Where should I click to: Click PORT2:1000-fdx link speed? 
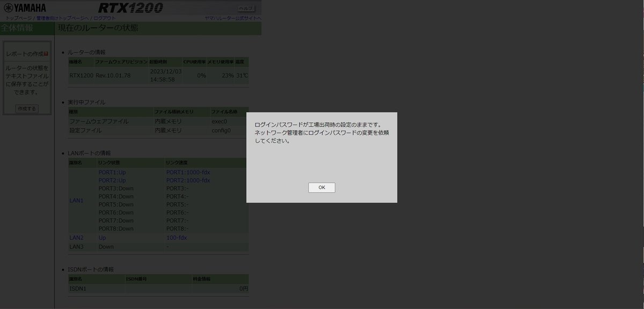pyautogui.click(x=188, y=181)
